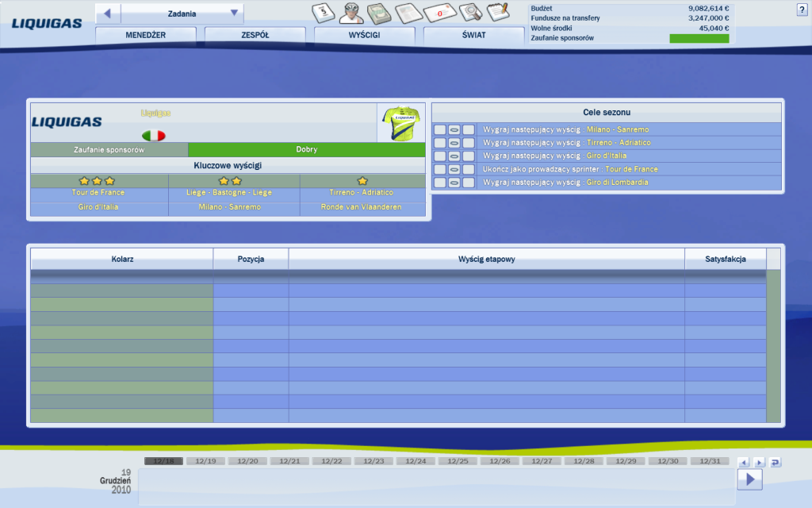Sort table by Kolarz column
Screen dimensions: 812x508
[x=122, y=259]
